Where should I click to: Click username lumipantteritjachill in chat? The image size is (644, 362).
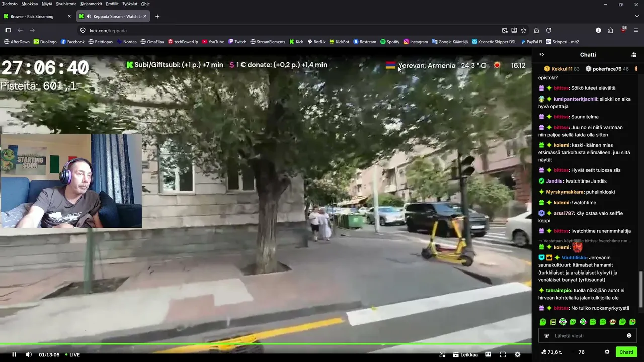(576, 99)
